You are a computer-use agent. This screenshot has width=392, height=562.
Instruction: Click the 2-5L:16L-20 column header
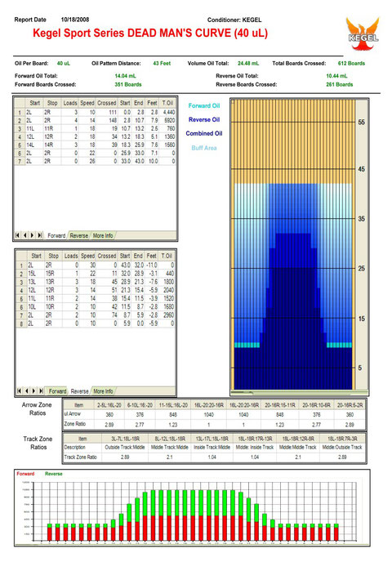tap(109, 405)
